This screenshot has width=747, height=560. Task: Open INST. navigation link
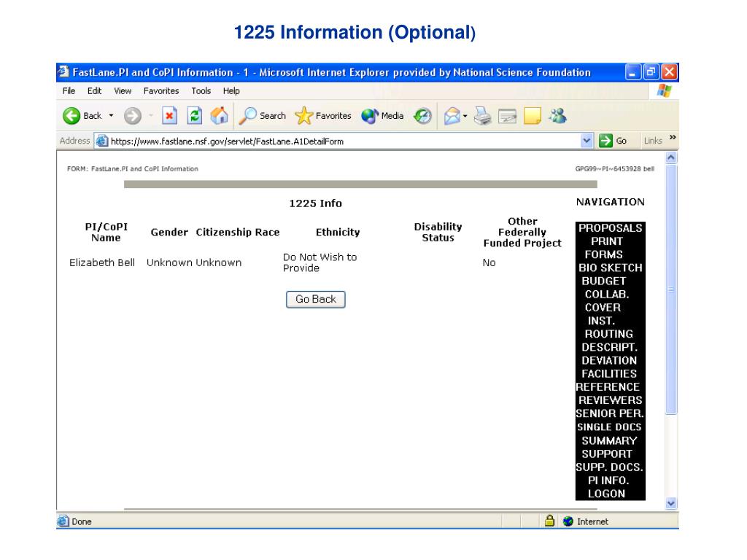(x=601, y=321)
